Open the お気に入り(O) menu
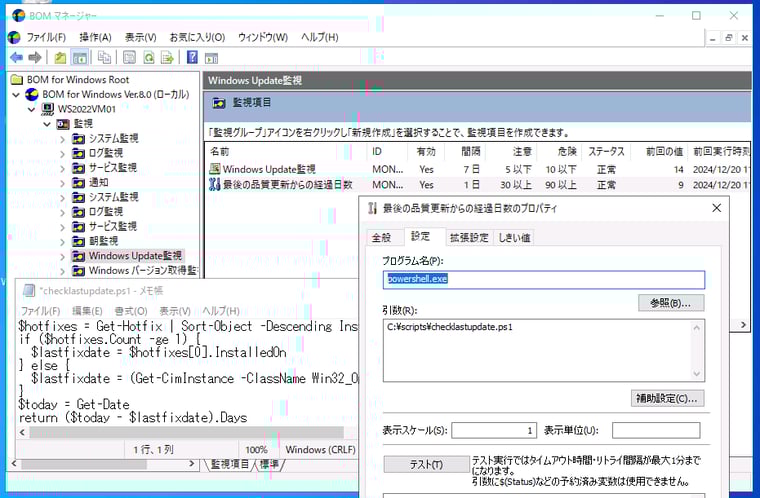 [197, 37]
